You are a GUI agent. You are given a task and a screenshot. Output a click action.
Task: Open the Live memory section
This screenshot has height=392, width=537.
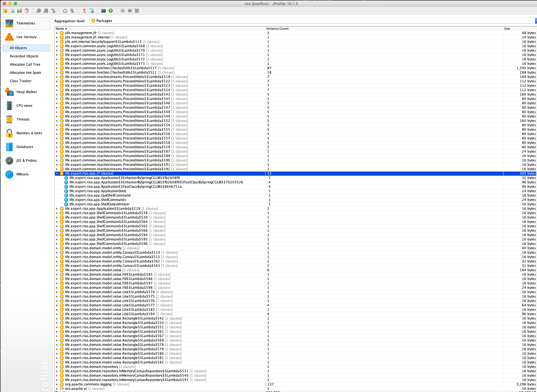point(27,37)
